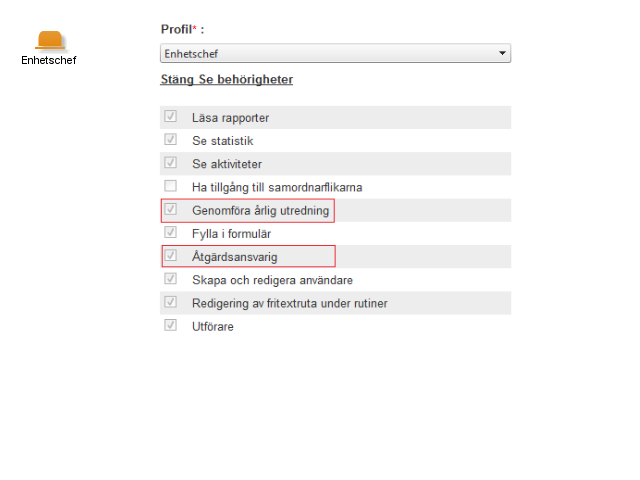
Task: Open the Profil dropdown arrow
Action: [502, 53]
